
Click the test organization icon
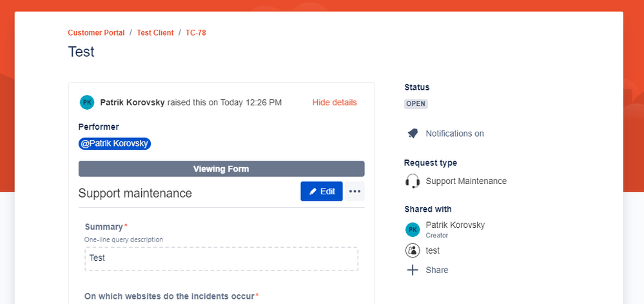click(x=413, y=250)
